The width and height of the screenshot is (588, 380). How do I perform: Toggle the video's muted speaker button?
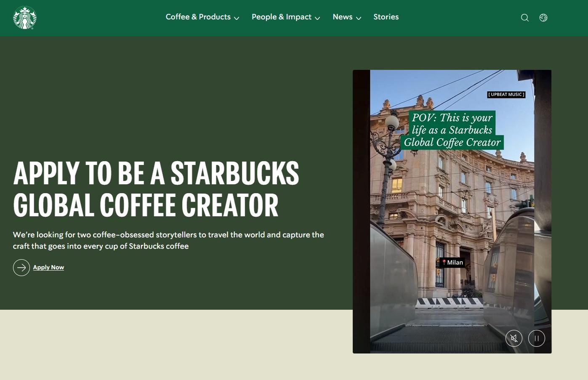(x=514, y=338)
